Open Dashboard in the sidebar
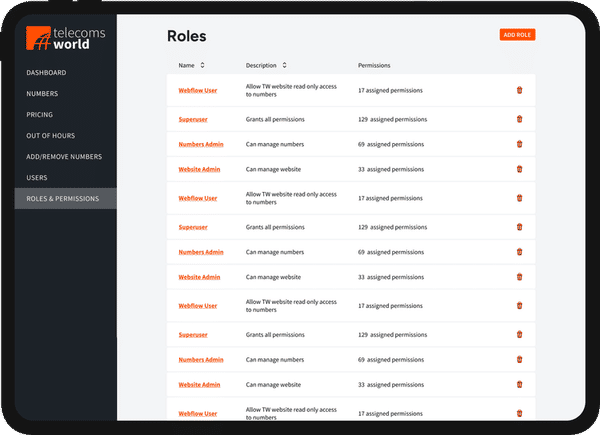 [46, 73]
